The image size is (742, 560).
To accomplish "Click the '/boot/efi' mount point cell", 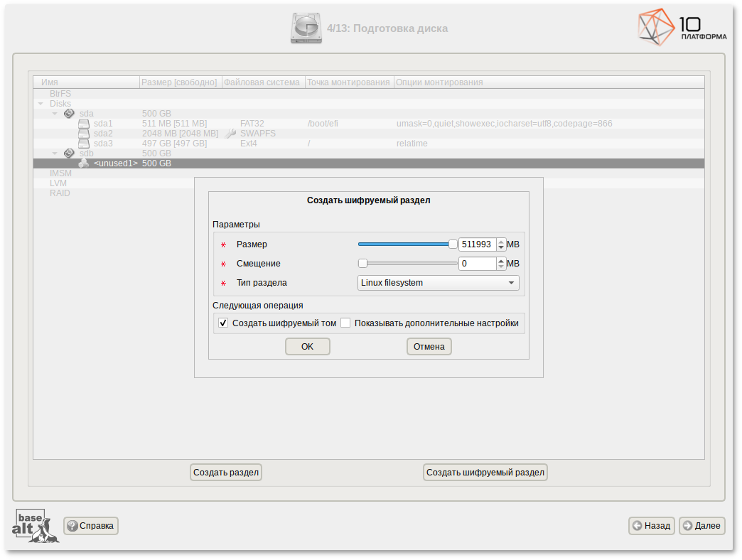I will [x=323, y=124].
